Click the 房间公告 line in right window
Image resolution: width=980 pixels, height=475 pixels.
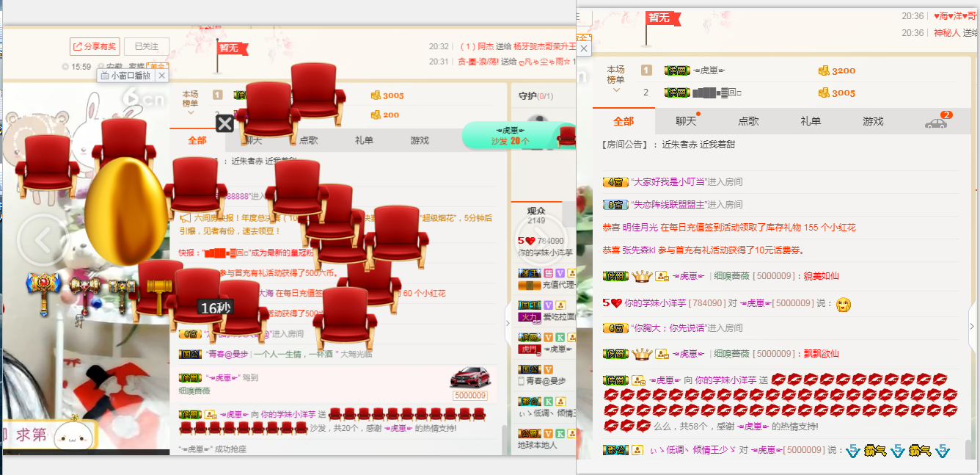click(668, 145)
